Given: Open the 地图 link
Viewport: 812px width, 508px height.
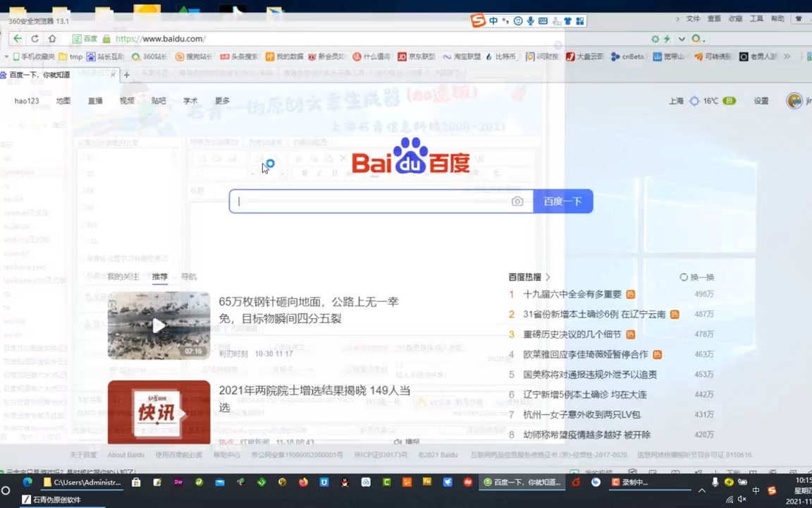Looking at the screenshot, I should click(x=63, y=101).
